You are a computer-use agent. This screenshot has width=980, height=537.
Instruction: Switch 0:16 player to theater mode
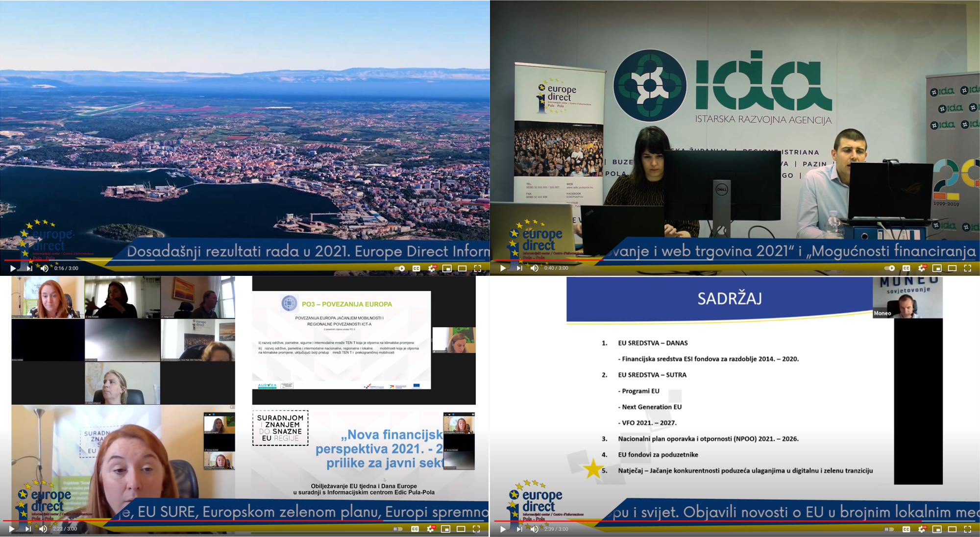point(462,268)
